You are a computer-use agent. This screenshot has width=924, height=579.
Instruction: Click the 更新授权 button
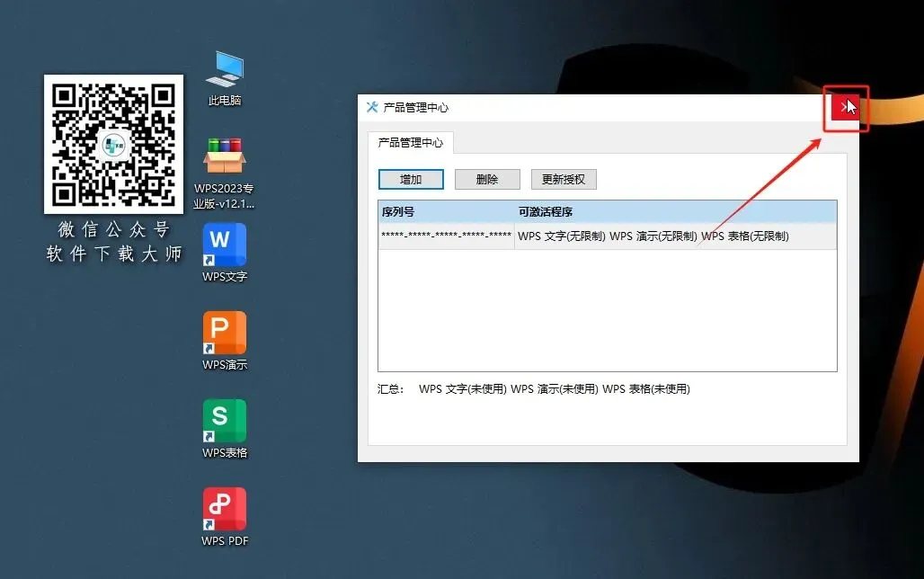tap(564, 179)
